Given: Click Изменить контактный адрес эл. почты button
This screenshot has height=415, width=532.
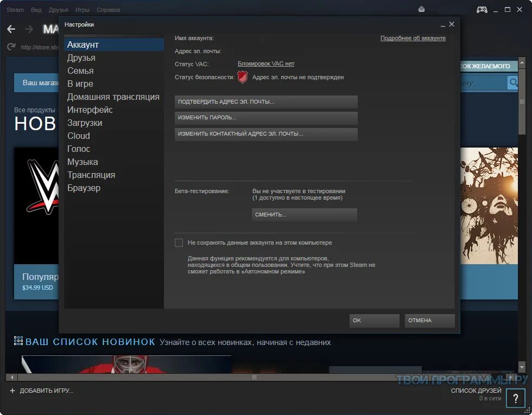Looking at the screenshot, I should pyautogui.click(x=266, y=134).
